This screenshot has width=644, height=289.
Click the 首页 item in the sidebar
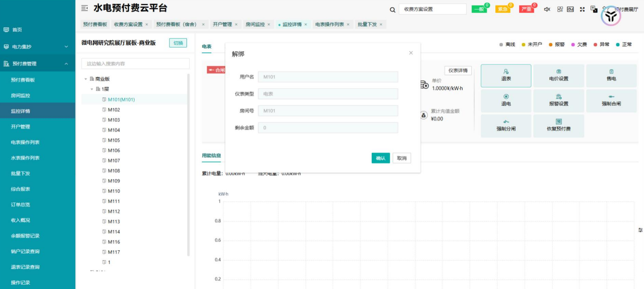tap(38, 30)
